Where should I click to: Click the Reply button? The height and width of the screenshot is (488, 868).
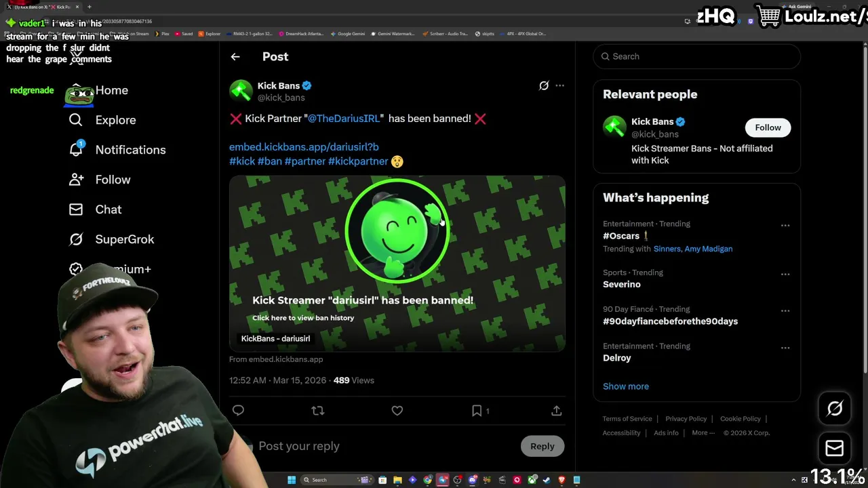[542, 446]
